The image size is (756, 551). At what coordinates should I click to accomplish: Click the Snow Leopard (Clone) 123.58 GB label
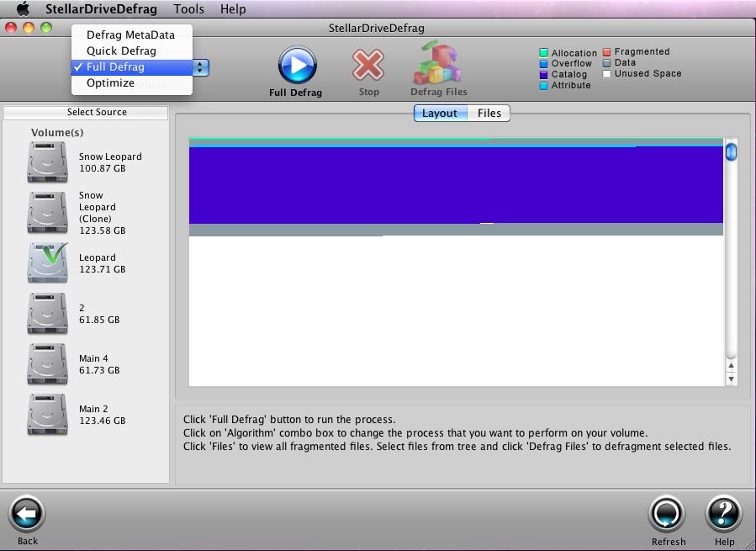click(x=103, y=213)
